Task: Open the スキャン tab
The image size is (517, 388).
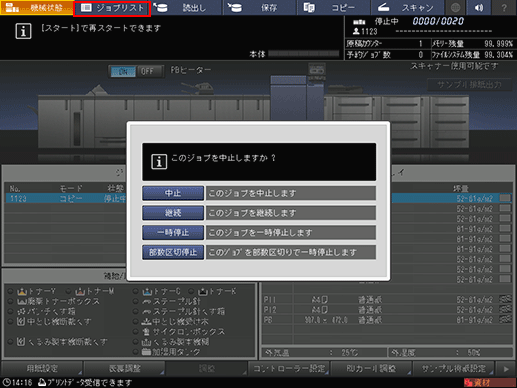Action: pyautogui.click(x=407, y=8)
